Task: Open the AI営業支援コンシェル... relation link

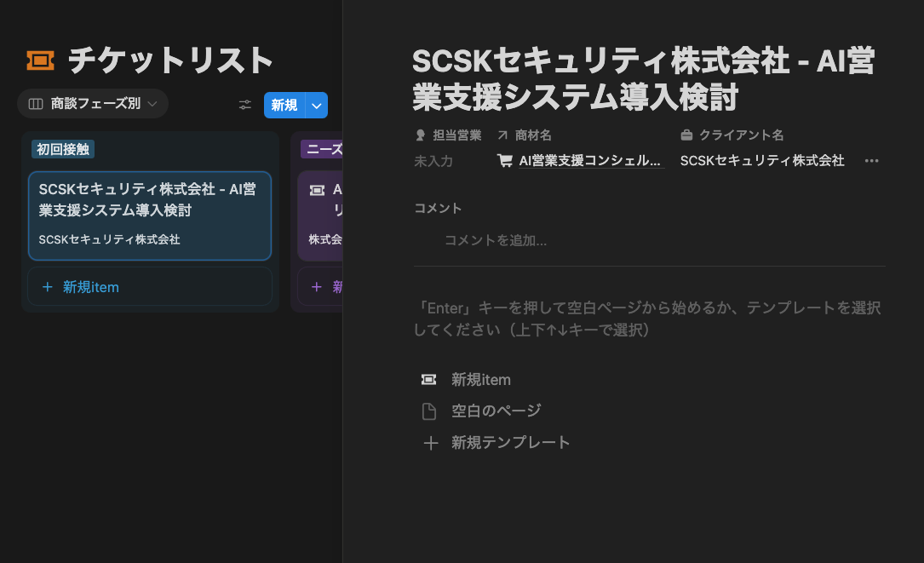Action: (x=589, y=160)
